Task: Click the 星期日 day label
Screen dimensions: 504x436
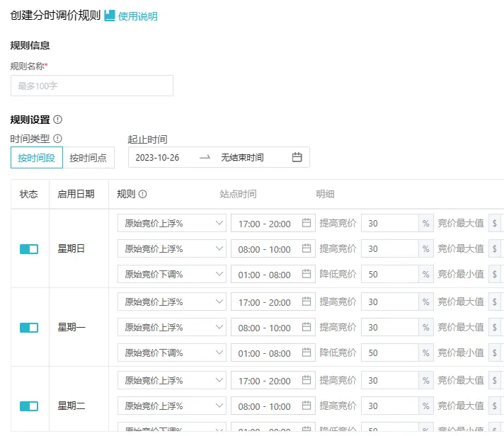Action: [71, 248]
